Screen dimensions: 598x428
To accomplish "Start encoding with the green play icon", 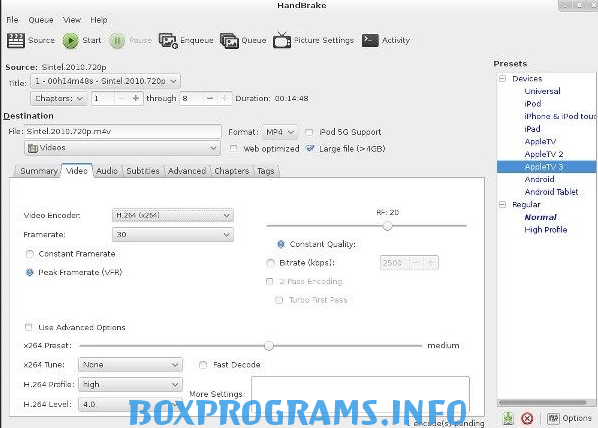I will pyautogui.click(x=71, y=40).
